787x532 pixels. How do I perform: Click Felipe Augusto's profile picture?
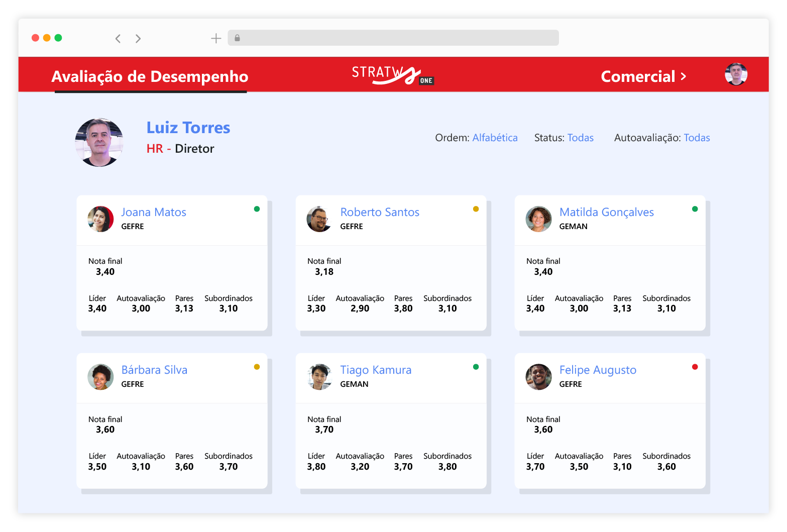click(x=538, y=377)
